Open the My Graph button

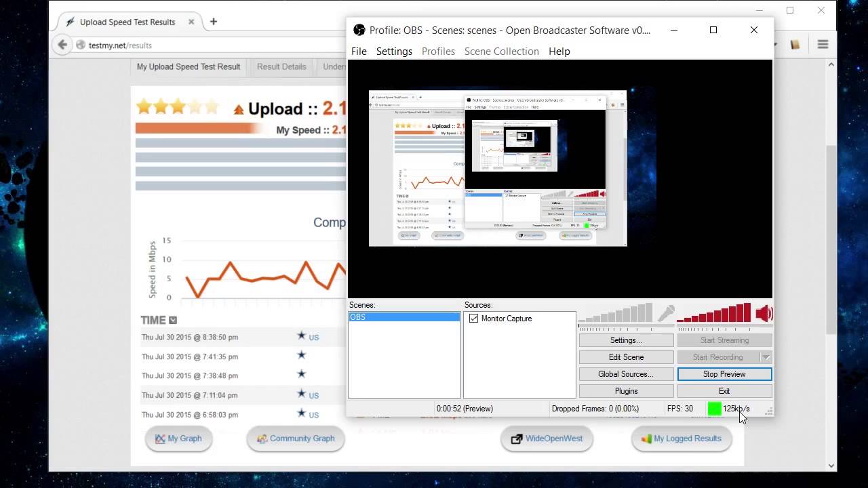tap(178, 439)
